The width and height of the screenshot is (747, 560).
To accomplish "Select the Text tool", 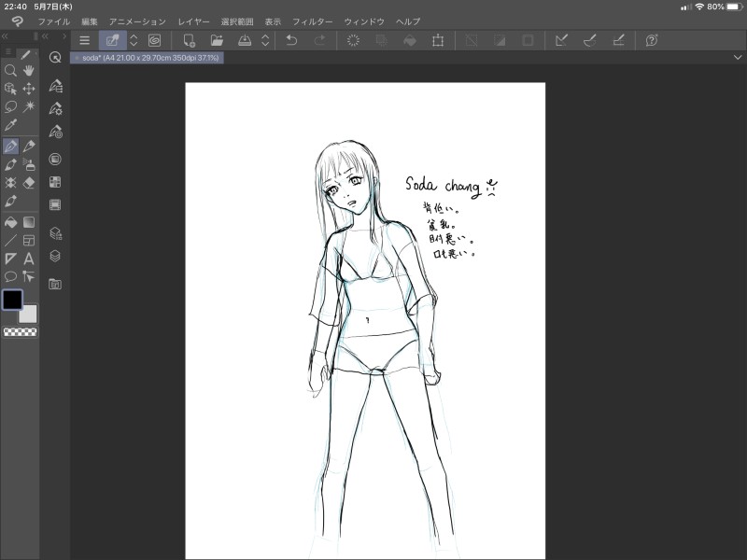I will click(29, 259).
